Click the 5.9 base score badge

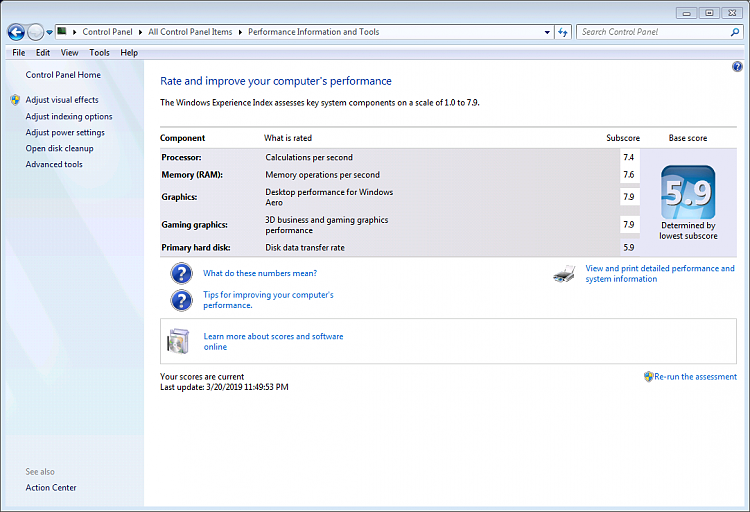[x=688, y=192]
